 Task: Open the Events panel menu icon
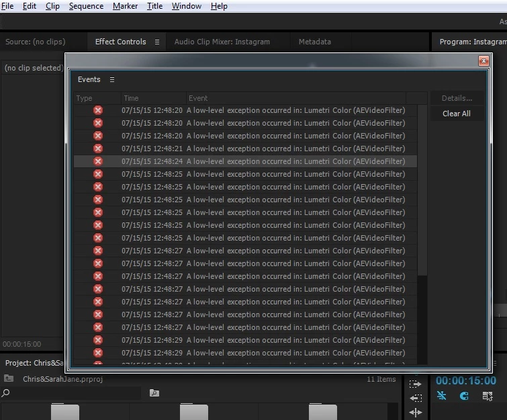[112, 79]
